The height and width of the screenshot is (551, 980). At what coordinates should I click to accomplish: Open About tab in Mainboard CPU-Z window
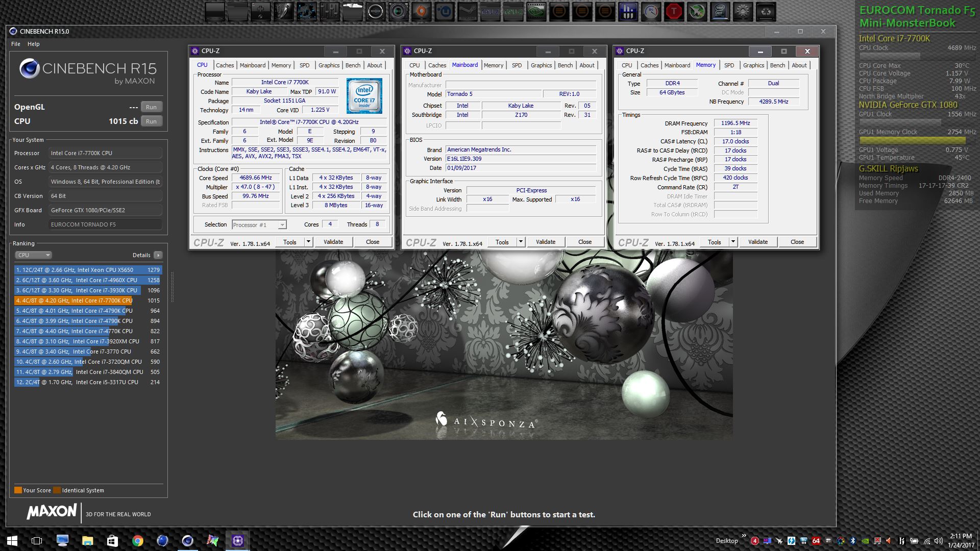point(587,65)
